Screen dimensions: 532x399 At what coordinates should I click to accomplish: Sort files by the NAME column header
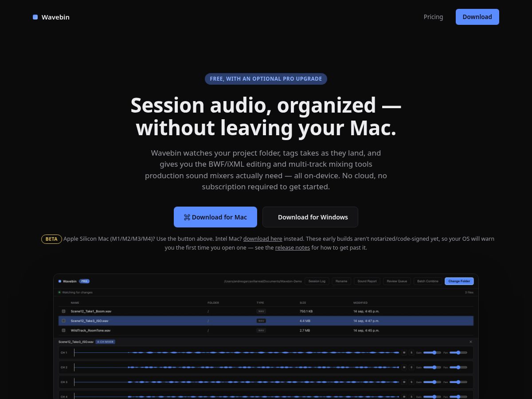coord(75,303)
